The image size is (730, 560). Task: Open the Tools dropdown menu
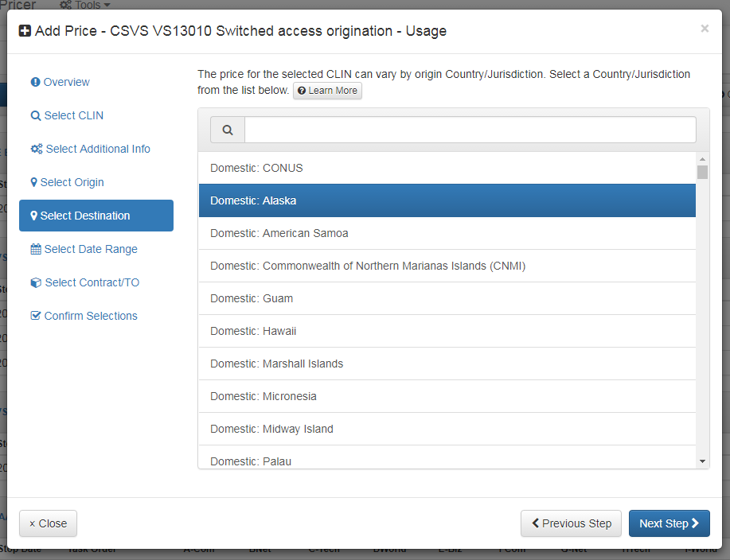[x=84, y=5]
